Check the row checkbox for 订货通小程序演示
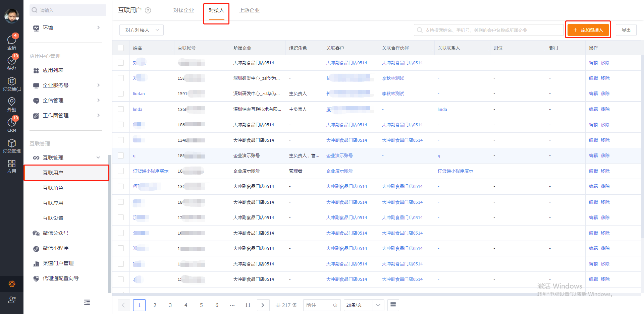This screenshot has width=644, height=314. 121,171
